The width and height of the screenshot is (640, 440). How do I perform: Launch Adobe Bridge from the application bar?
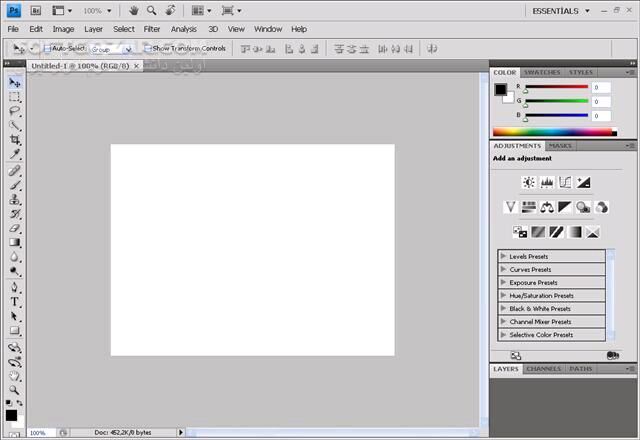click(34, 10)
